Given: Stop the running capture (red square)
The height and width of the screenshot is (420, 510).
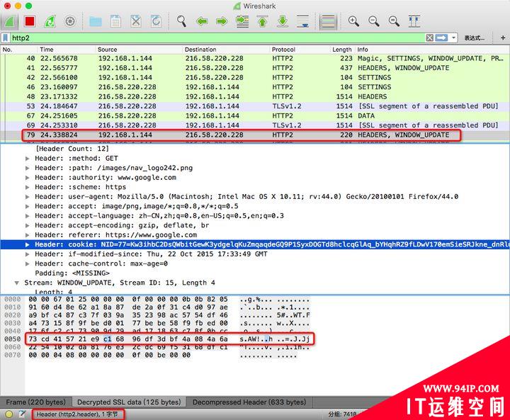Looking at the screenshot, I should pyautogui.click(x=30, y=21).
